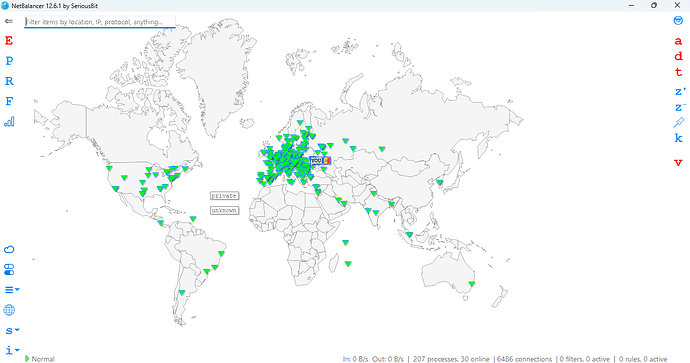
Task: Click the globe map icon
Action: (9, 310)
